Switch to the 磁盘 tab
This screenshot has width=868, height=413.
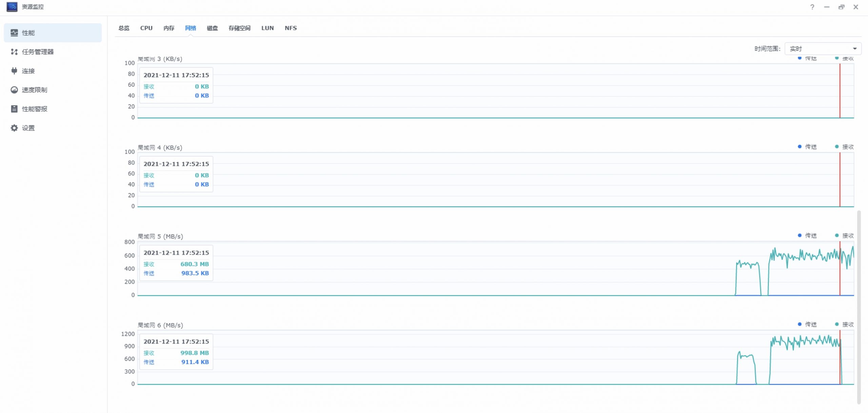click(212, 28)
